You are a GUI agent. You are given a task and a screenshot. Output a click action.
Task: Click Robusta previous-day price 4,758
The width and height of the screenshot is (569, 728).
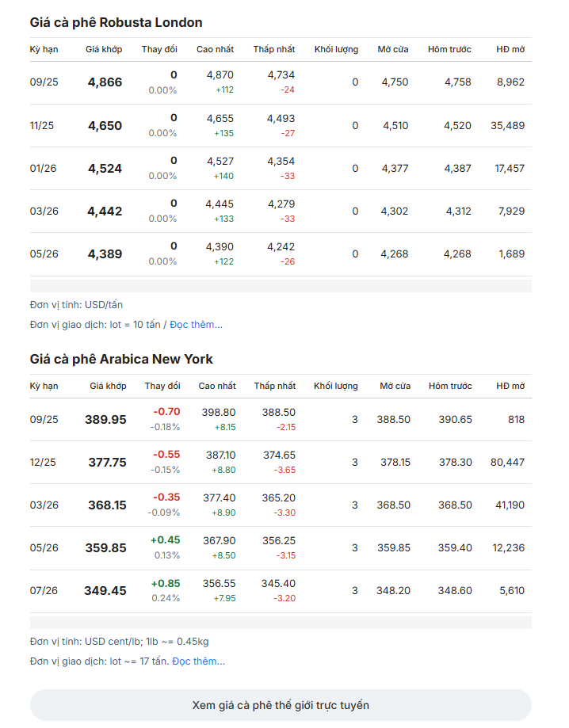pyautogui.click(x=457, y=82)
